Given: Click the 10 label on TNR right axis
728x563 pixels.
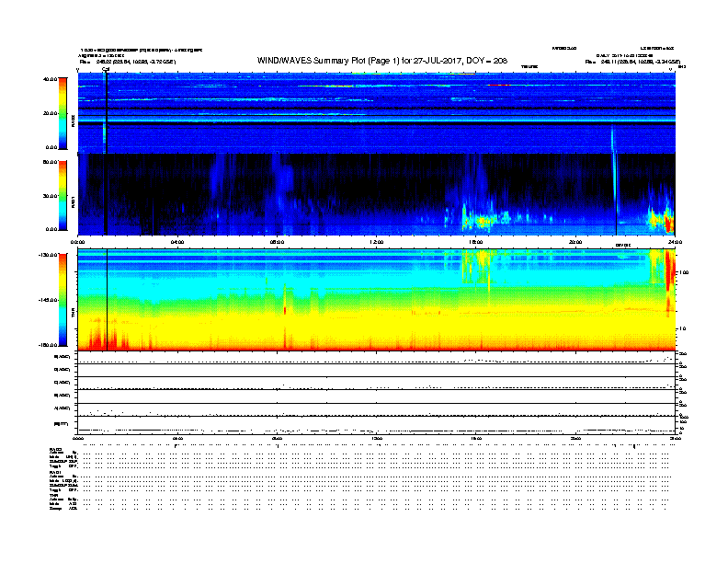Looking at the screenshot, I should [x=683, y=329].
